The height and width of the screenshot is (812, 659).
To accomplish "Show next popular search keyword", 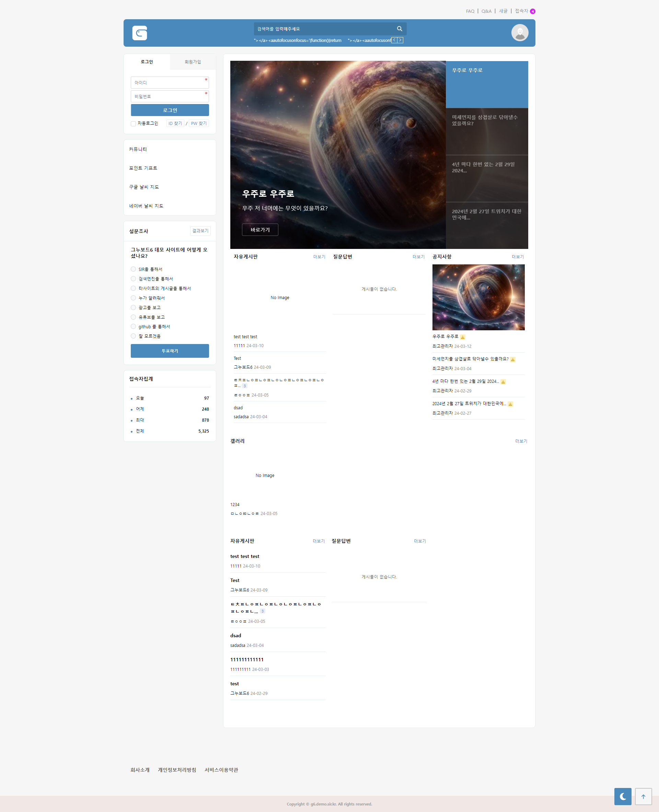I will click(x=400, y=40).
